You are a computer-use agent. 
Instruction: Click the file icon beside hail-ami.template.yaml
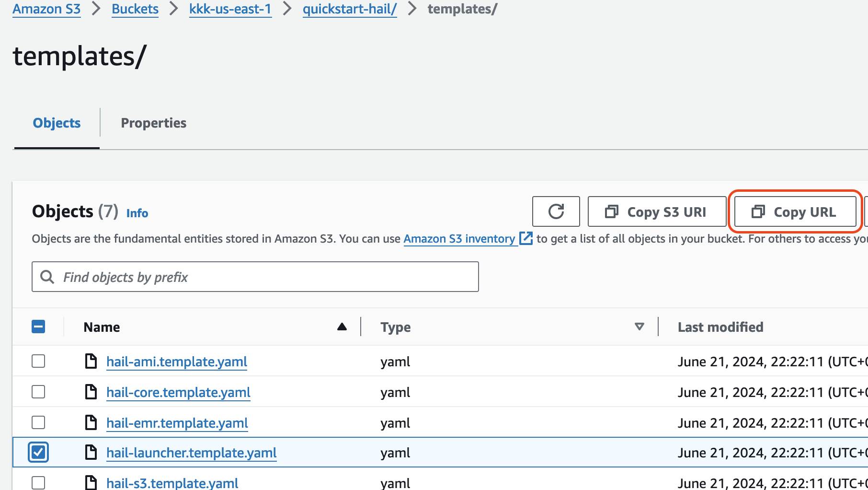91,361
